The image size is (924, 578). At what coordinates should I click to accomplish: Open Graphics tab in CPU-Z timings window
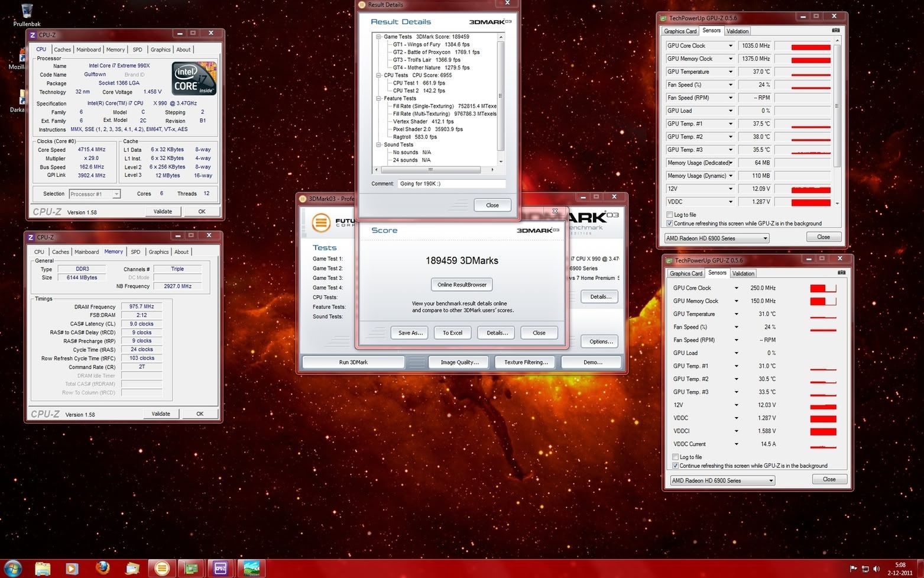(158, 252)
